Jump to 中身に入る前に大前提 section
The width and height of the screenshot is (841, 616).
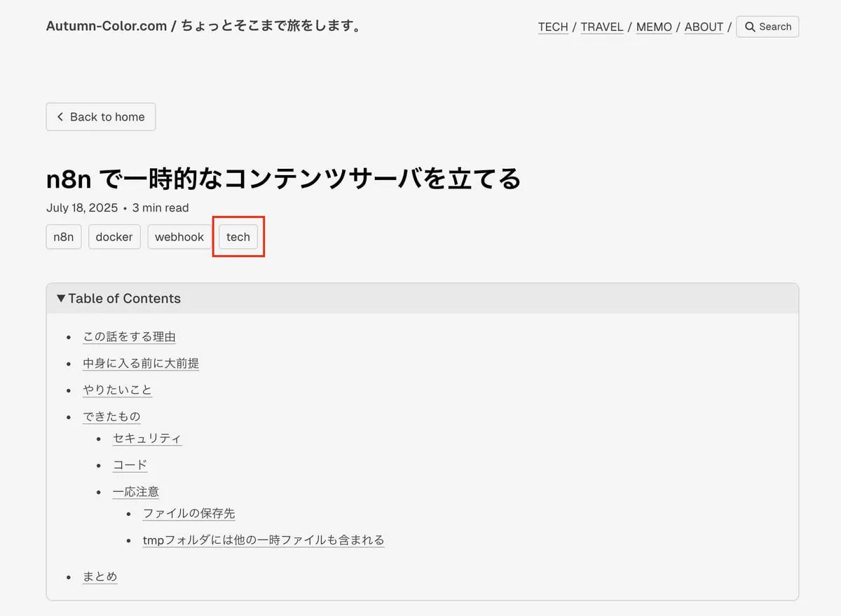pos(141,364)
